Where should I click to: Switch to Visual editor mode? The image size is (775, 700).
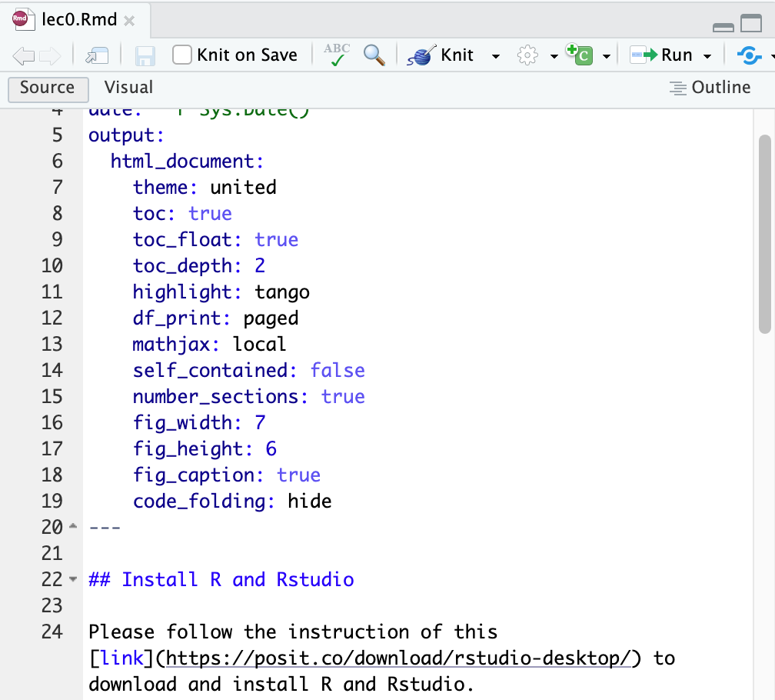tap(128, 88)
